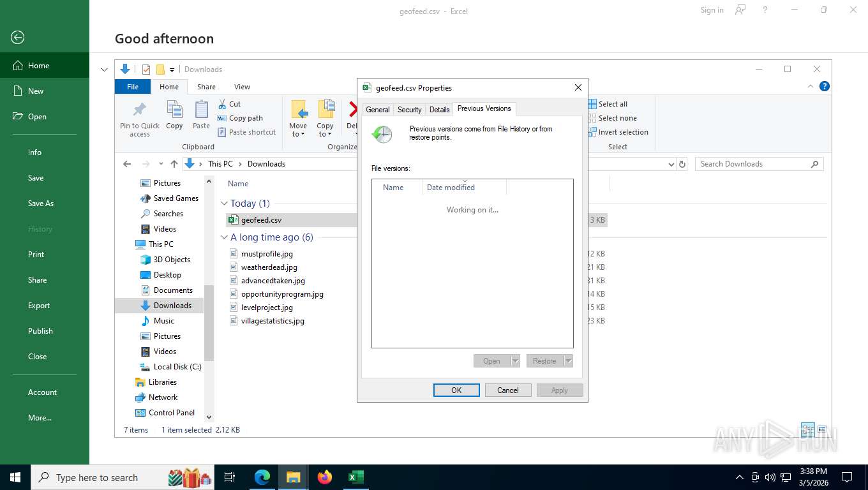Select New in Excel sidebar
This screenshot has width=868, height=490.
coord(45,91)
